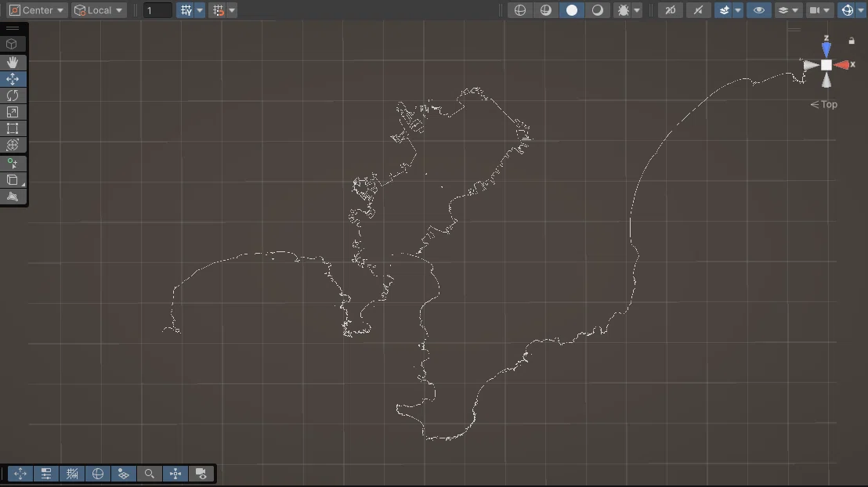
Task: Toggle scene effects (skybox, fog) icon
Action: point(724,10)
